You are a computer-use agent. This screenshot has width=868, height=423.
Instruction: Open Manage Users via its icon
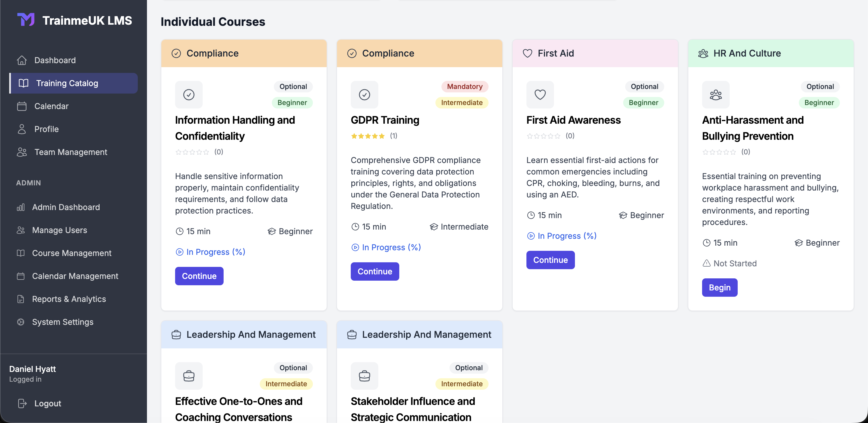pos(21,230)
